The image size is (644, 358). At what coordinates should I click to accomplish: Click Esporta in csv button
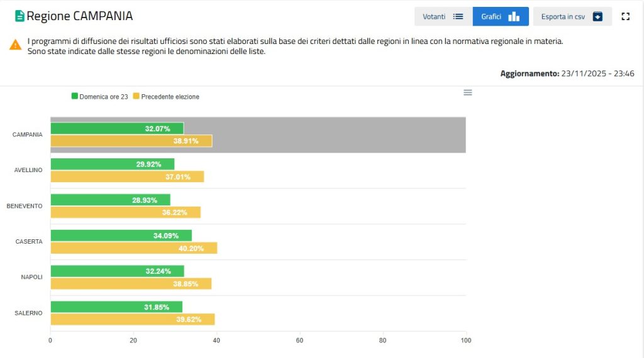coord(572,16)
